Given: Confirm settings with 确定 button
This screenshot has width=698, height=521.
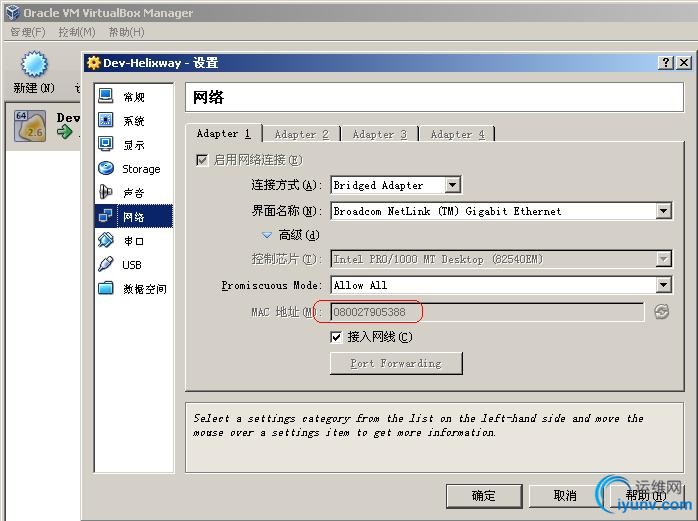Looking at the screenshot, I should [484, 496].
